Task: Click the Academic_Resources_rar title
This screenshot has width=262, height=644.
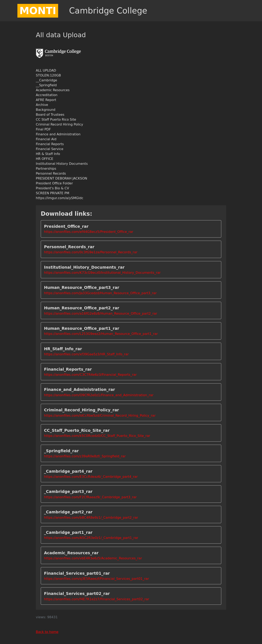Action: click(x=71, y=553)
